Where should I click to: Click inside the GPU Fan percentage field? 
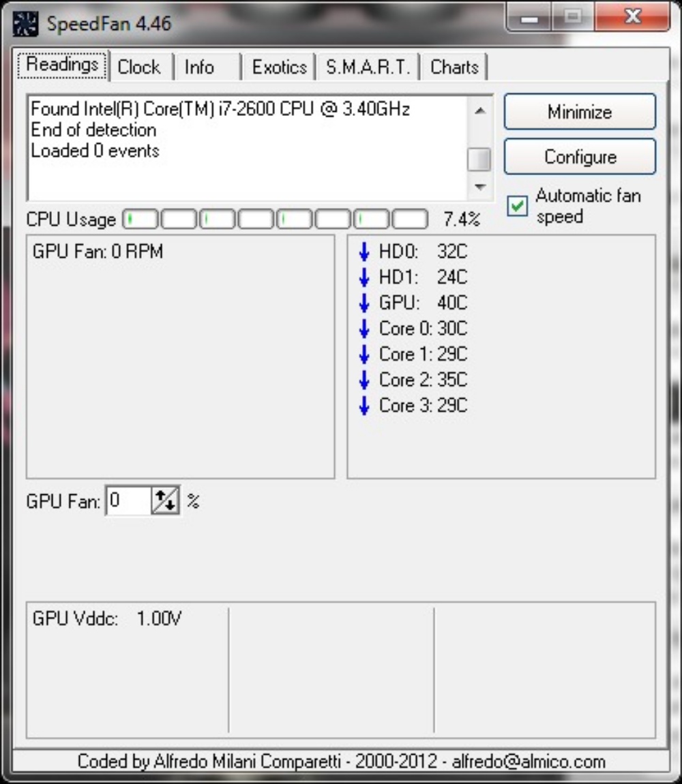click(x=128, y=502)
